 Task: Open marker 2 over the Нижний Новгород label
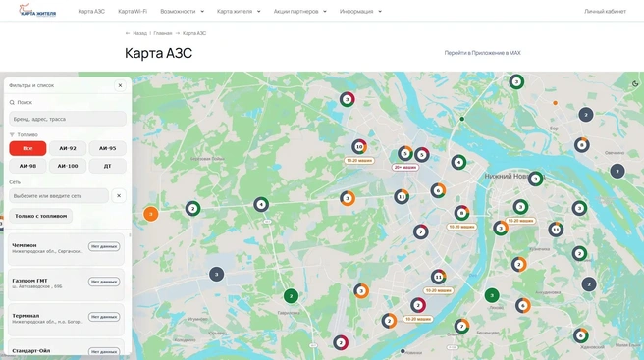tap(535, 179)
